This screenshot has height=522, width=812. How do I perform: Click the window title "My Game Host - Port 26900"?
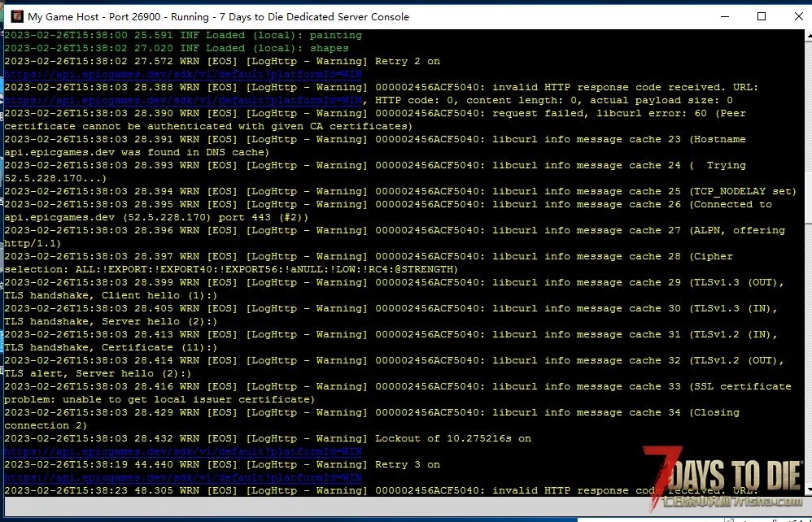pyautogui.click(x=94, y=16)
